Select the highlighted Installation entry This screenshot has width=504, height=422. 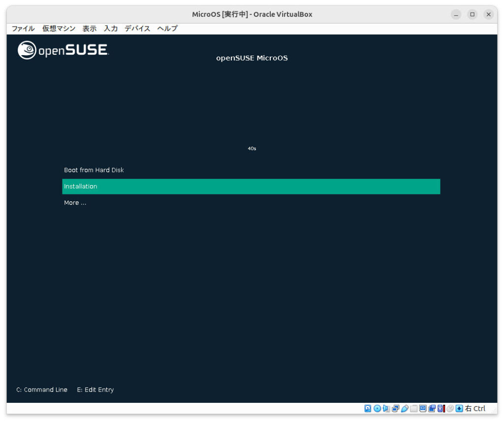tap(251, 187)
